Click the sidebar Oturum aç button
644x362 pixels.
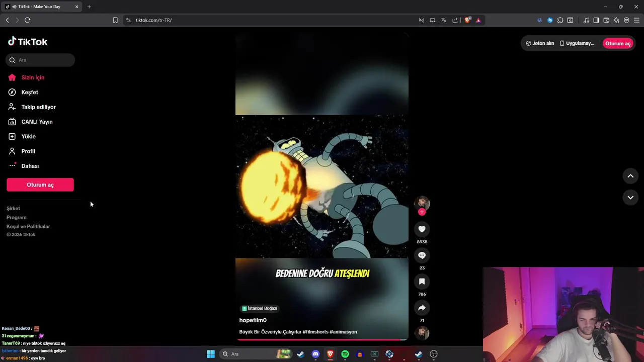coord(40,185)
